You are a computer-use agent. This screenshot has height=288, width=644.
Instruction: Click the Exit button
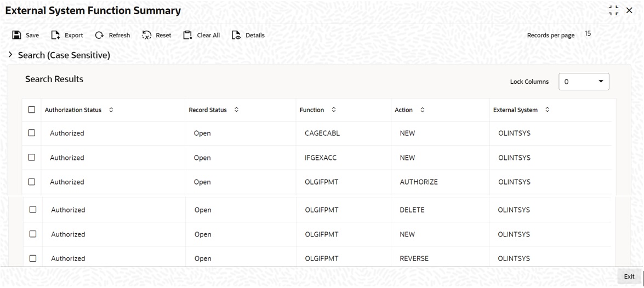click(629, 277)
